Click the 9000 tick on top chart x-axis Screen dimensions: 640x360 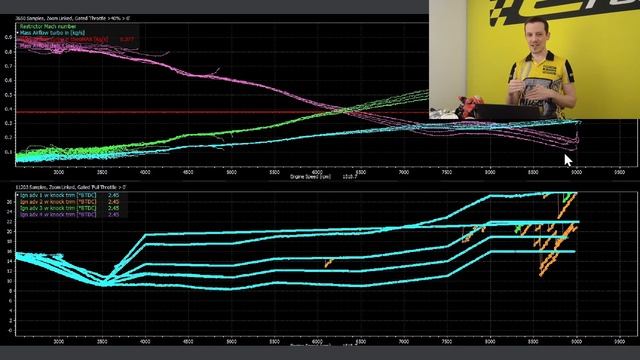pos(576,172)
